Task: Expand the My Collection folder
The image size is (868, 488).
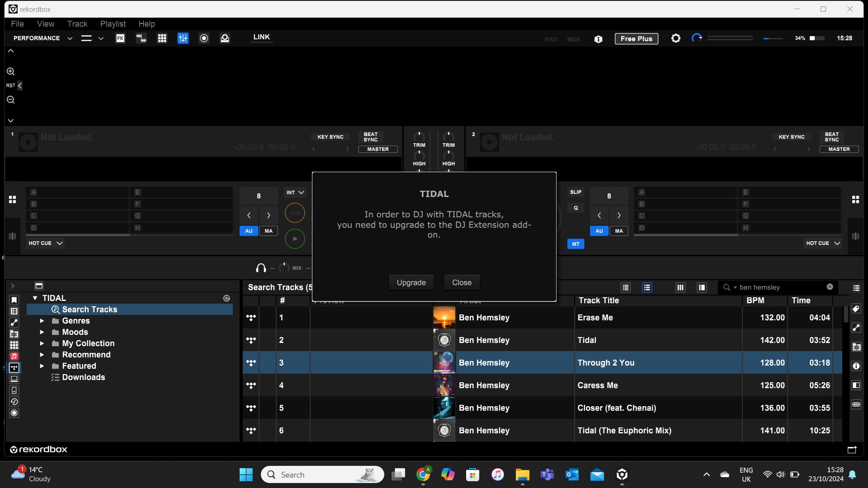Action: click(x=42, y=343)
